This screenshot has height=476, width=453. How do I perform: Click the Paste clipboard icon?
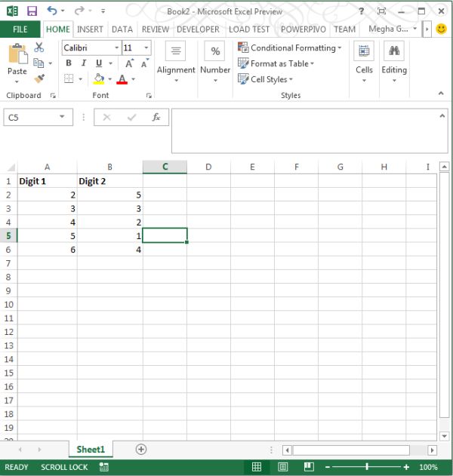18,54
